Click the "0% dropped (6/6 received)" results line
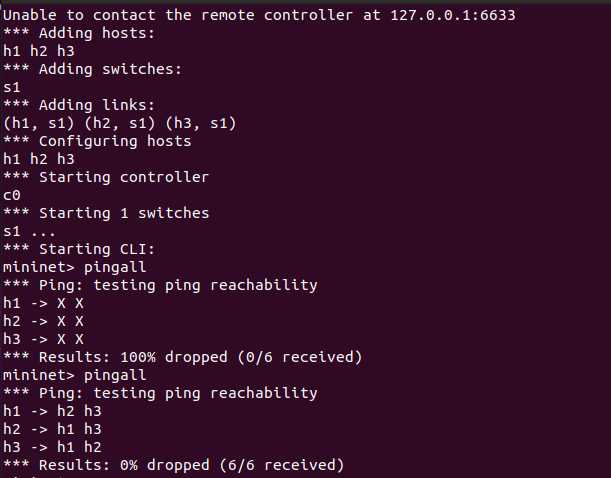Screen dimensions: 611x478 tap(222, 465)
